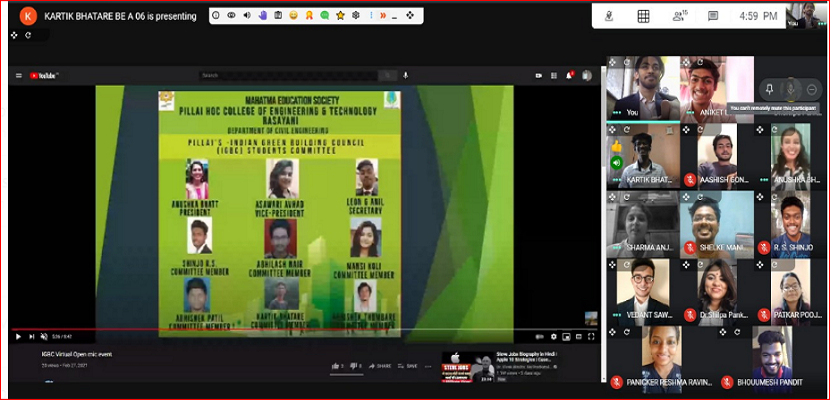
Task: Click the BHOUUMESH PANDIT participant tile
Action: 772,358
